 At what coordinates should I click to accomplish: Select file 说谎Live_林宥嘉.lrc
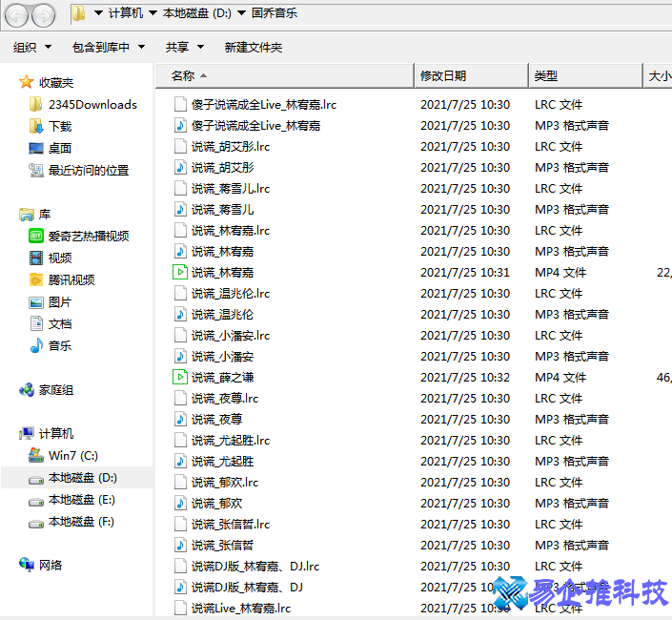click(241, 609)
